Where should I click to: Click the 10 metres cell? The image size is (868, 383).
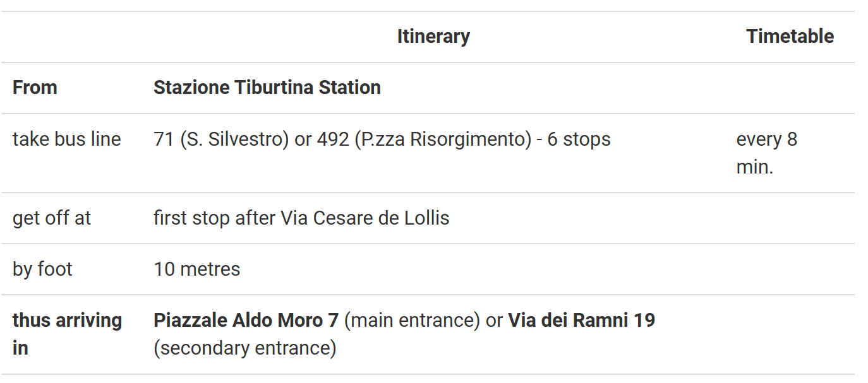pyautogui.click(x=197, y=269)
